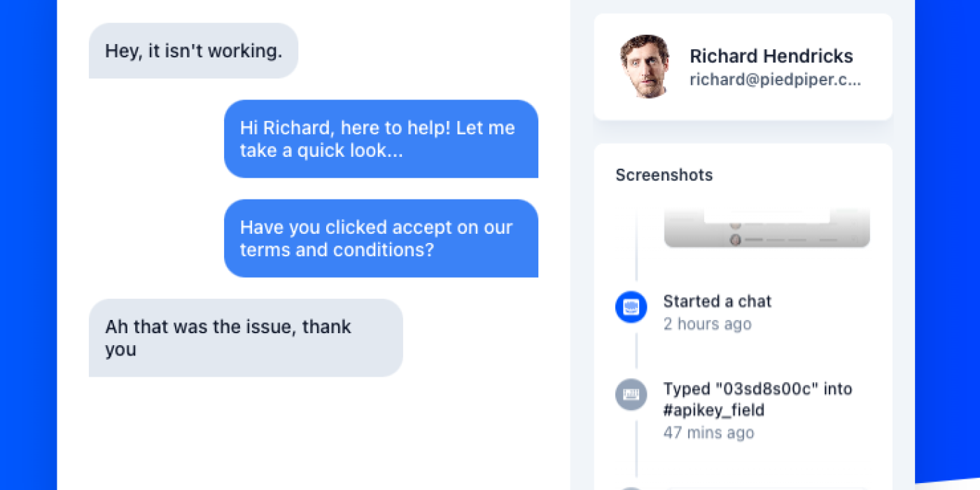Open the Richard Hendricks contact header
980x490 pixels.
[x=771, y=56]
